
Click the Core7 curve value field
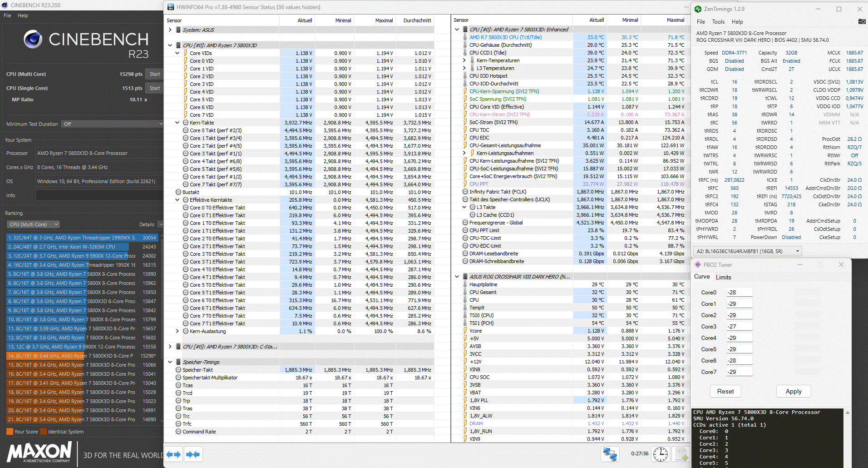(x=740, y=372)
